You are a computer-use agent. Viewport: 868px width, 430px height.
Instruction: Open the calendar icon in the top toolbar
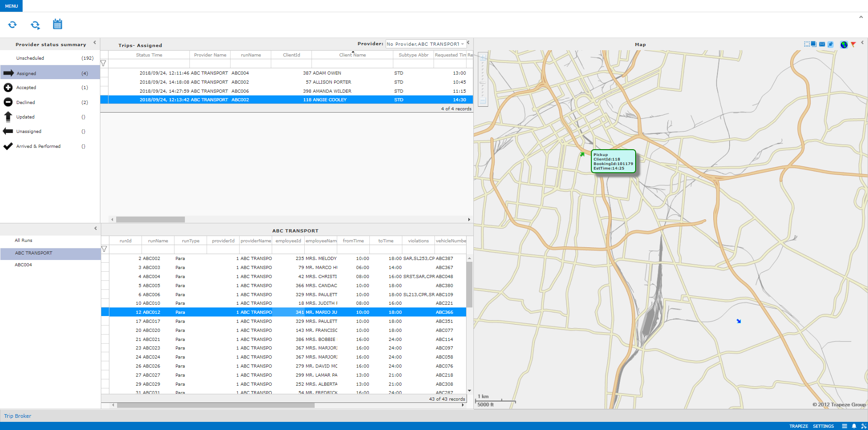click(x=57, y=24)
